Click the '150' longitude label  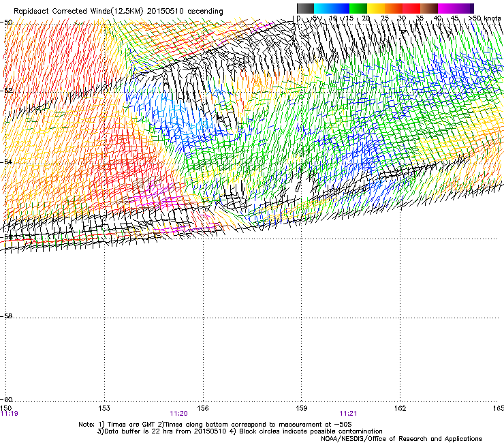tap(5, 408)
